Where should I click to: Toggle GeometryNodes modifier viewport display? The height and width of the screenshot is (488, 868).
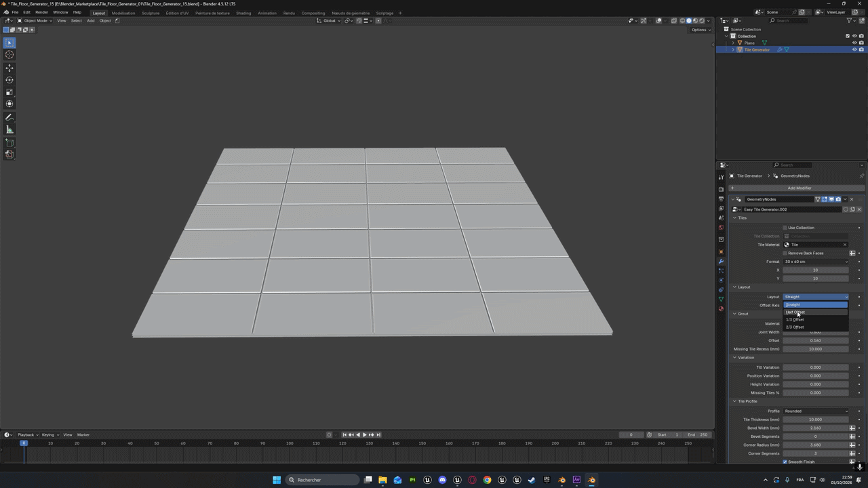click(x=831, y=199)
